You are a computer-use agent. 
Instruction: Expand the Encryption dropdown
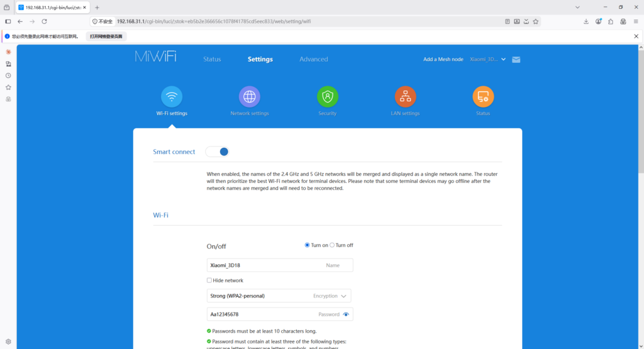[x=279, y=296]
